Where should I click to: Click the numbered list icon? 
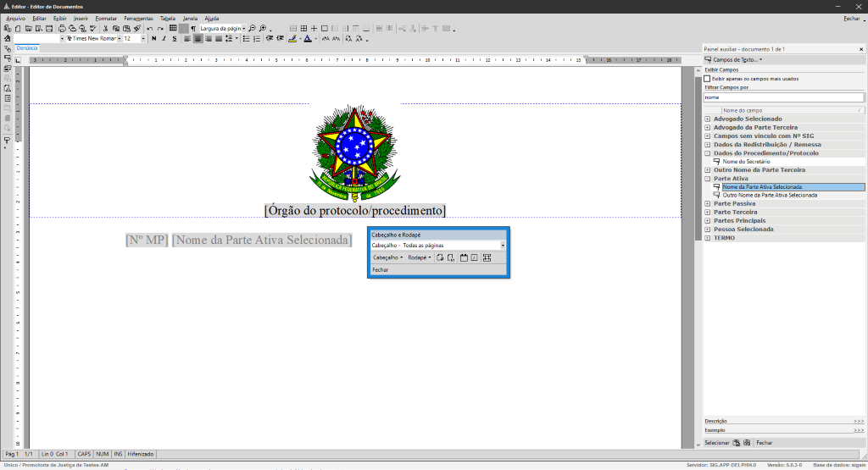[x=257, y=39]
